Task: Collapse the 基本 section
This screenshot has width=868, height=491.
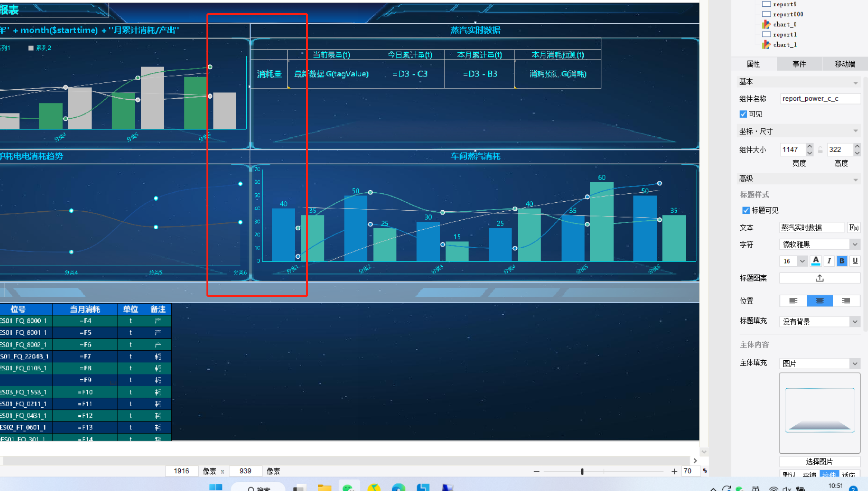Action: click(855, 83)
